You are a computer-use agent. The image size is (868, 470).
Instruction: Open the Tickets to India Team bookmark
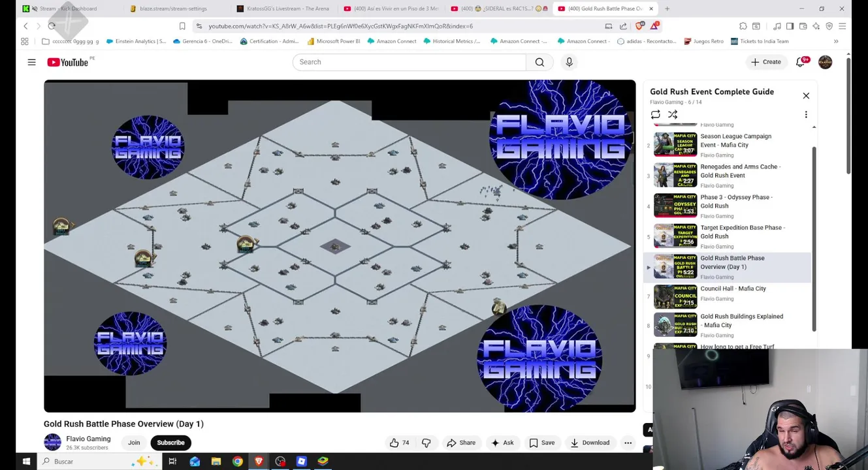pos(759,41)
